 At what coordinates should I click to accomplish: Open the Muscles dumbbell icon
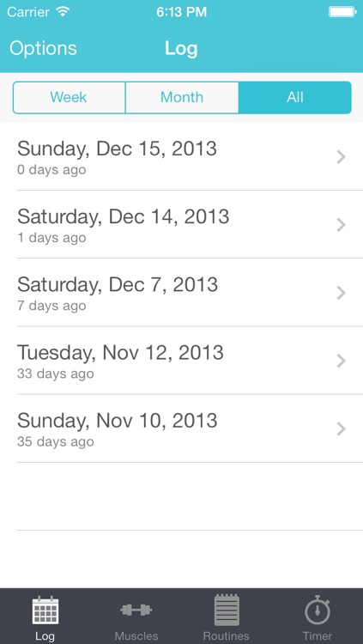[136, 610]
